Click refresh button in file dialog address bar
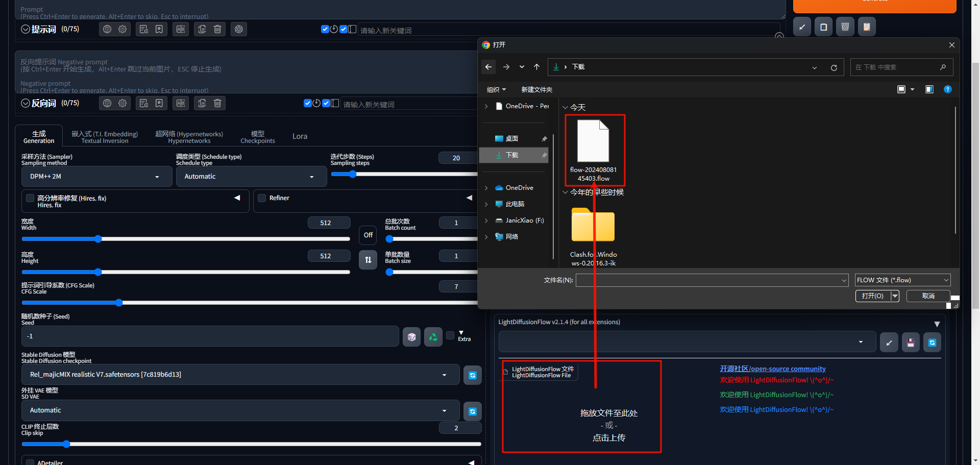This screenshot has width=980, height=465. coord(834,67)
